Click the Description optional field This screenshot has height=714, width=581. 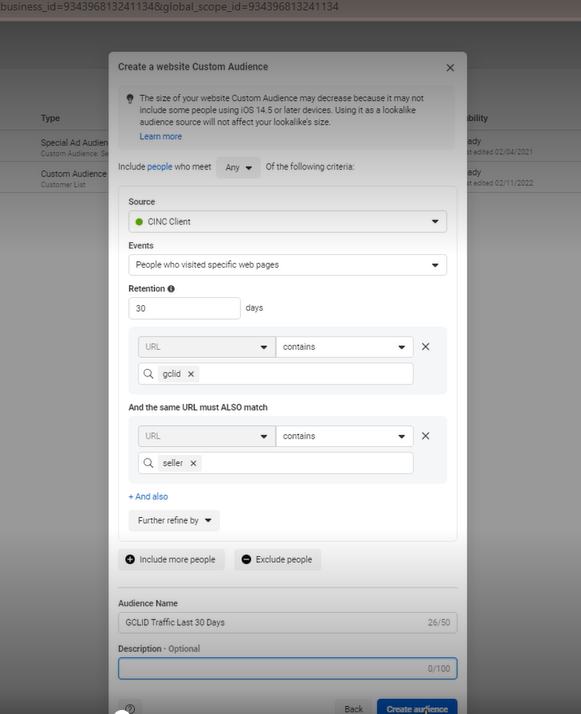click(x=287, y=668)
